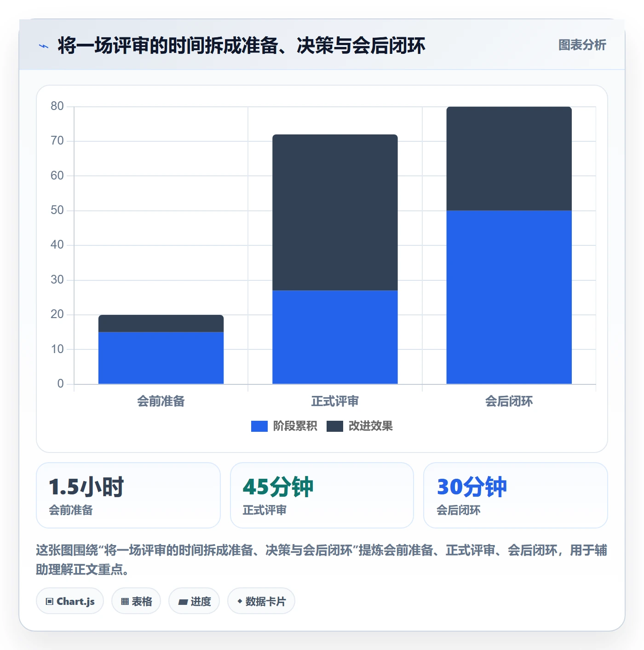Viewport: 644px width, 650px height.
Task: Toggle the 阶段累积 legend blue swatch
Action: (259, 426)
